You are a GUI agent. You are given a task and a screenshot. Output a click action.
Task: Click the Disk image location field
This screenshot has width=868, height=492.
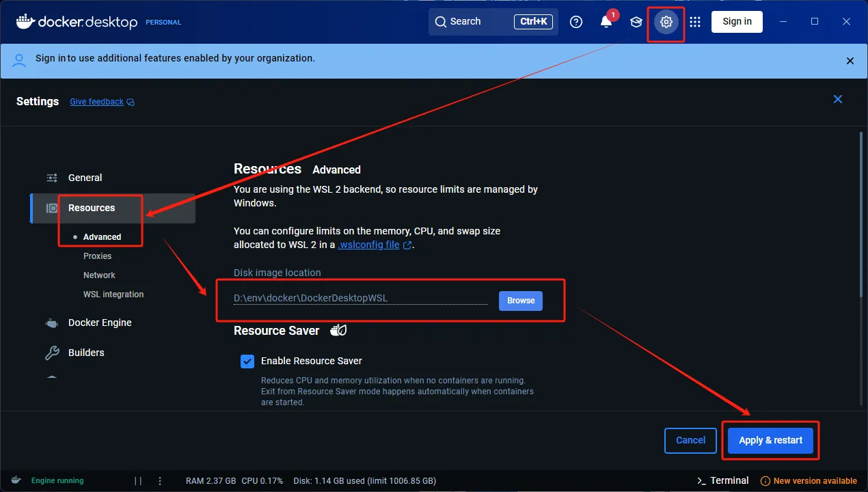coord(360,298)
